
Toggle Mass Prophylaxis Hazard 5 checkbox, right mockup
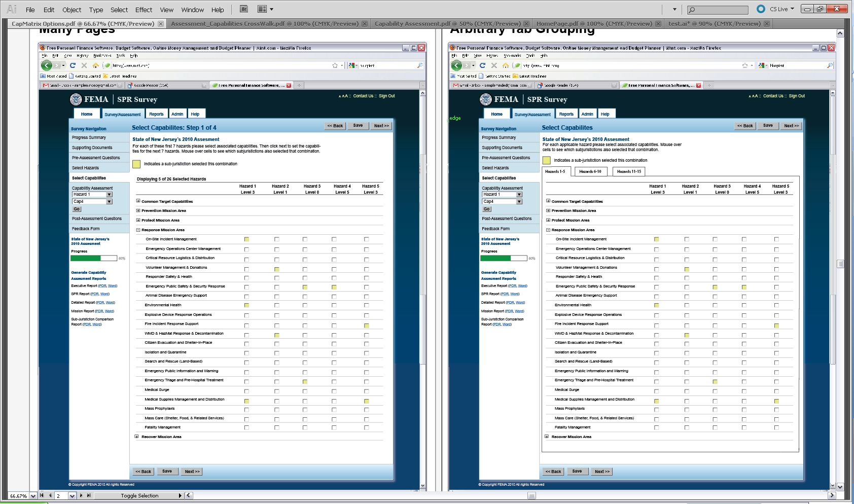(x=776, y=410)
